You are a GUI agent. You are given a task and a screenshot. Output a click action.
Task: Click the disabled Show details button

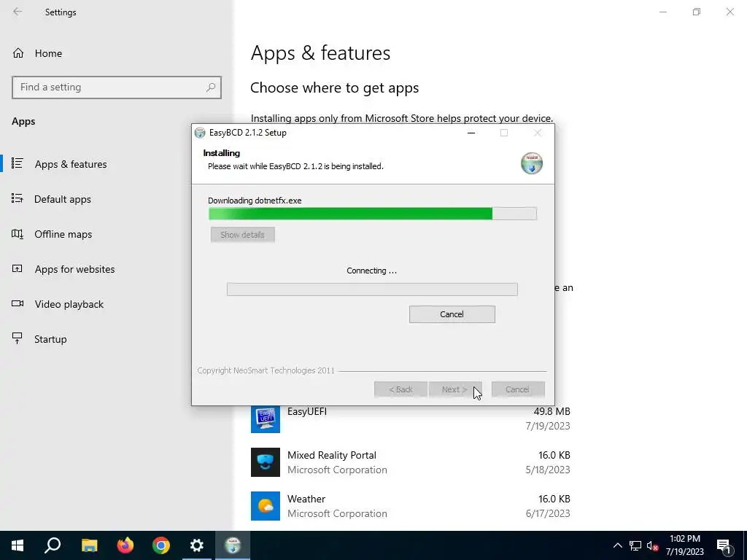(242, 235)
